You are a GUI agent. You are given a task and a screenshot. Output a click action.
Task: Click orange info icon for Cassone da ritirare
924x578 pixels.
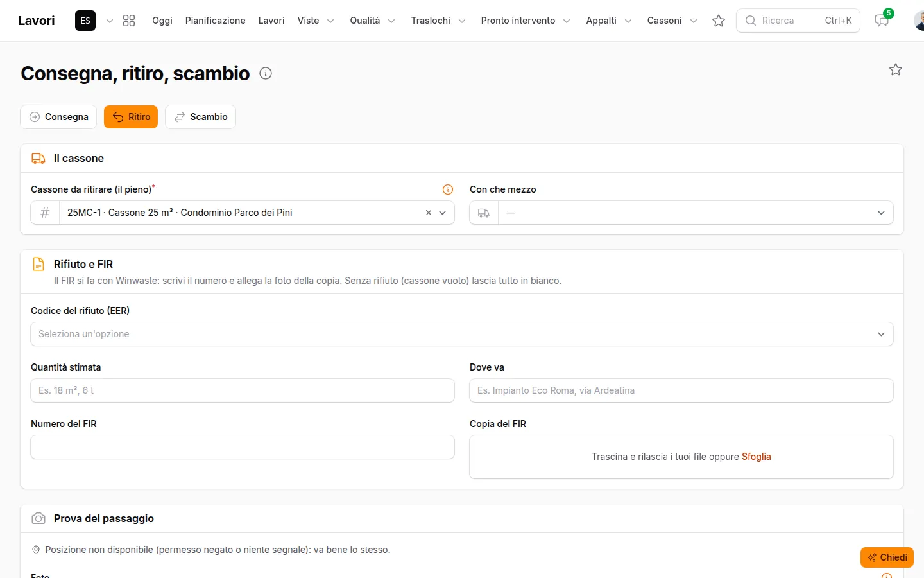448,189
